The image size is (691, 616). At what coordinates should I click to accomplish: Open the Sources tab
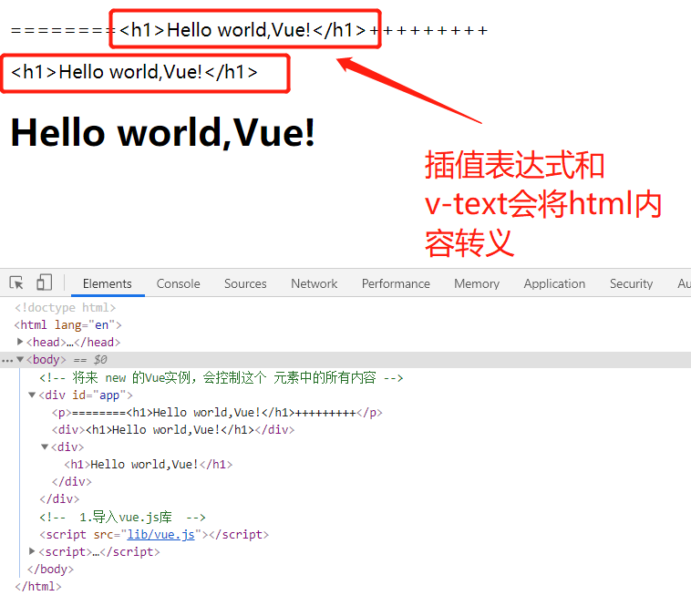(x=245, y=283)
